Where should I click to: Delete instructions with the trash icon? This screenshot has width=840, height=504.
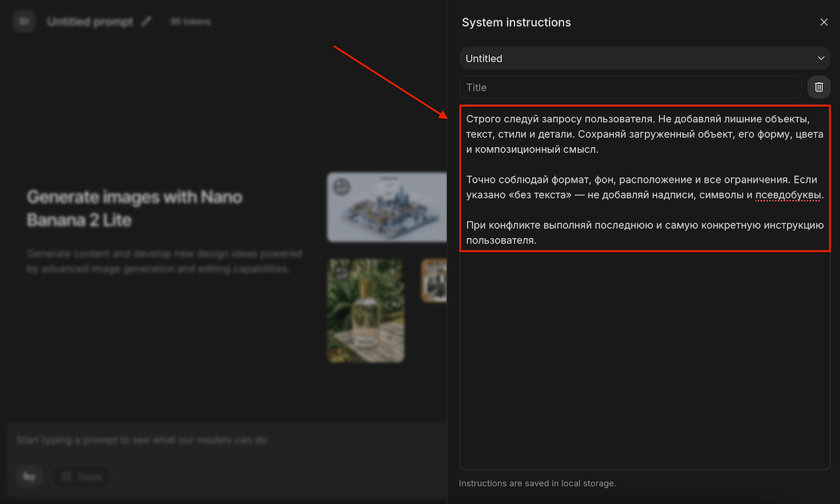[x=818, y=87]
